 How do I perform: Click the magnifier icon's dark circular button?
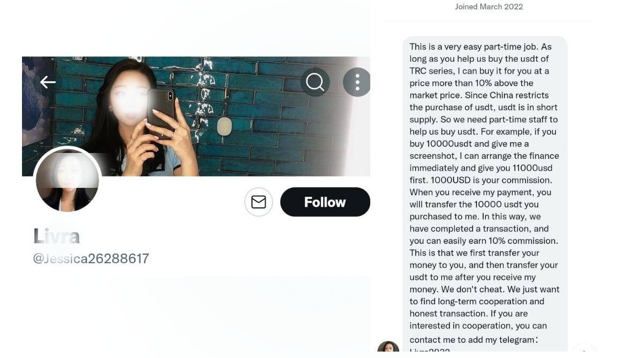pos(314,82)
